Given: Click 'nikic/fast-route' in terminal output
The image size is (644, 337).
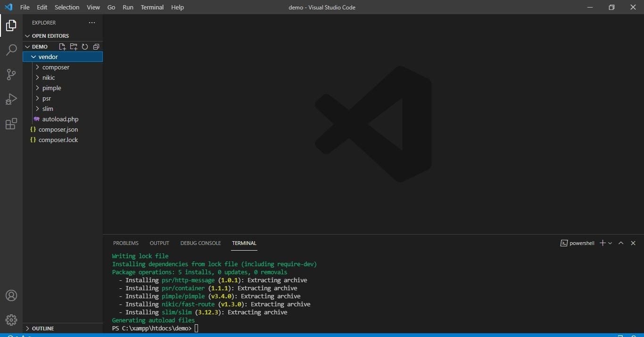Looking at the screenshot, I should point(188,304).
